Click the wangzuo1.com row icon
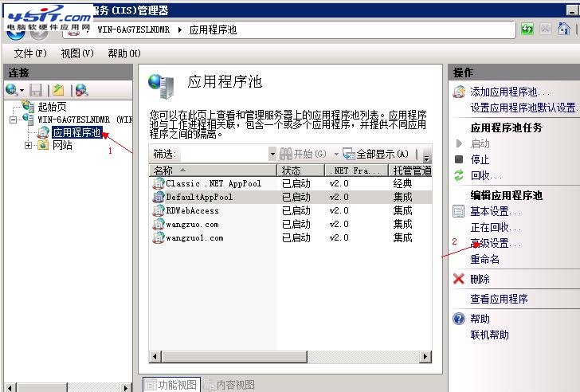Screen dimensions: 580x392 click(159, 237)
